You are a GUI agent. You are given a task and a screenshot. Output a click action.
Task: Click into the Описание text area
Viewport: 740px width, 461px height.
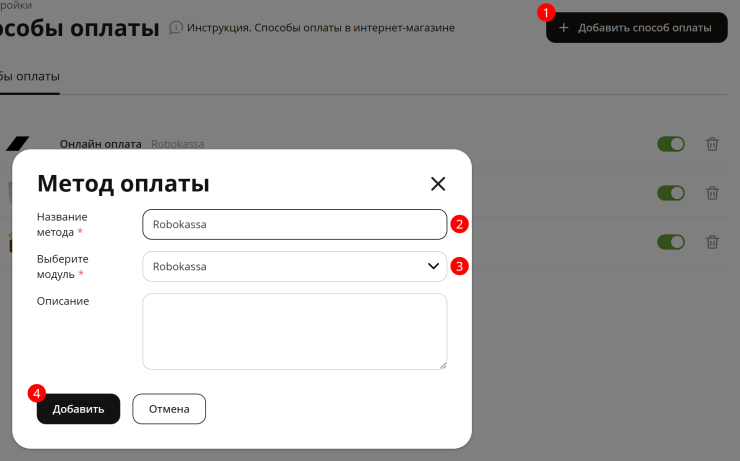point(294,331)
